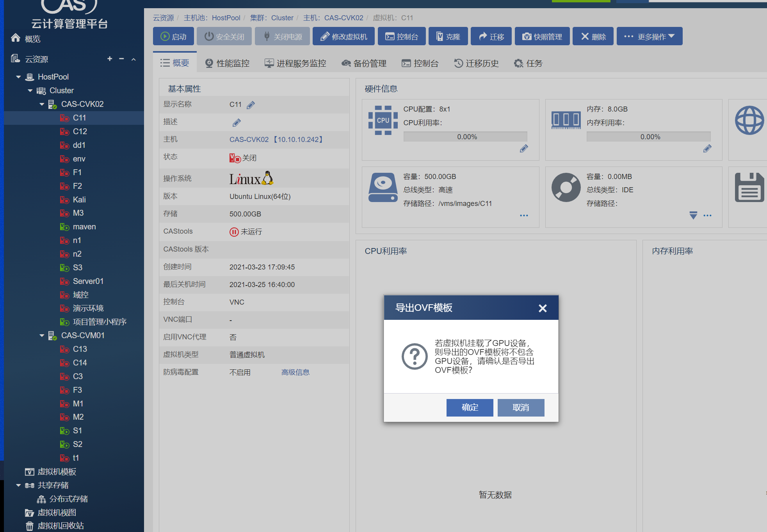This screenshot has height=532, width=767.
Task: Click the pencil icon next to display name C11
Action: [x=251, y=105]
